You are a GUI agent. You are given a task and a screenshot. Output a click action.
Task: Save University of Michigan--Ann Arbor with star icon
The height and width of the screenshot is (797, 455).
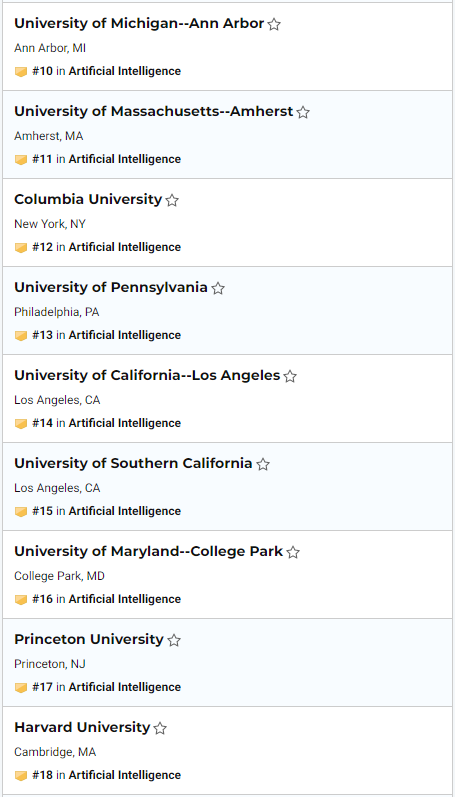pos(274,24)
